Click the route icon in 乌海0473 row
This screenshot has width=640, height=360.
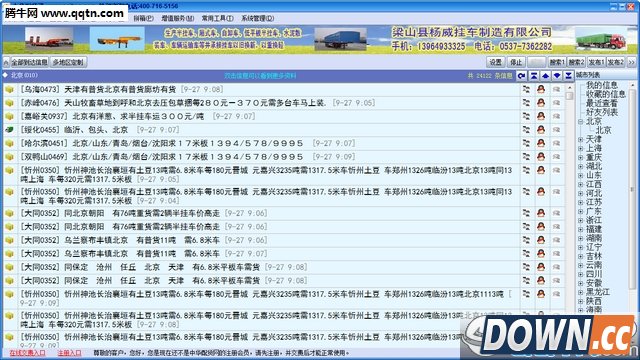point(526,89)
